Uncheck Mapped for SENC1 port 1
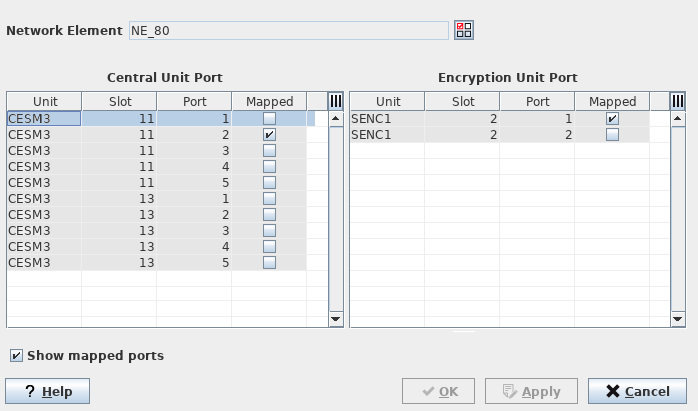 point(612,118)
